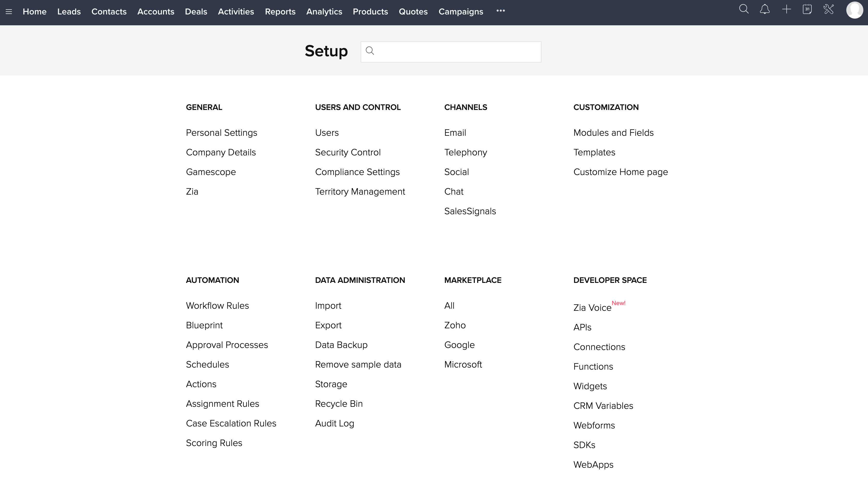Click the global search magnifier icon
The height and width of the screenshot is (477, 868).
[x=744, y=10]
